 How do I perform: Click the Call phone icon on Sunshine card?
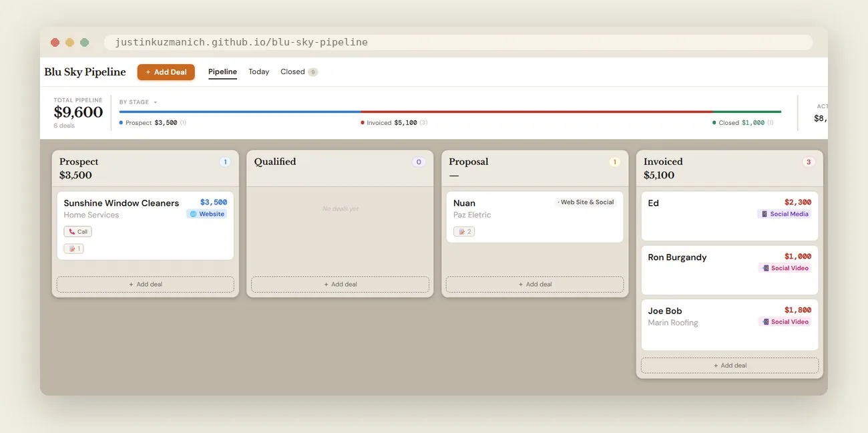click(71, 232)
